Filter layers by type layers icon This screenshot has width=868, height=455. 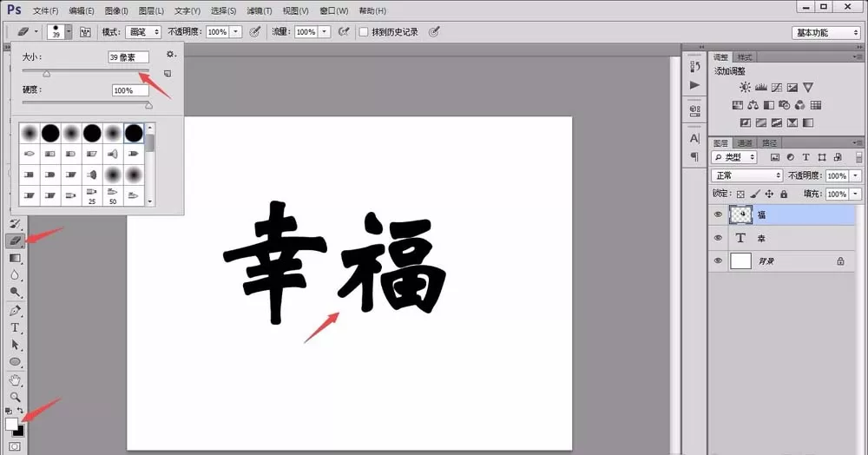click(x=806, y=157)
